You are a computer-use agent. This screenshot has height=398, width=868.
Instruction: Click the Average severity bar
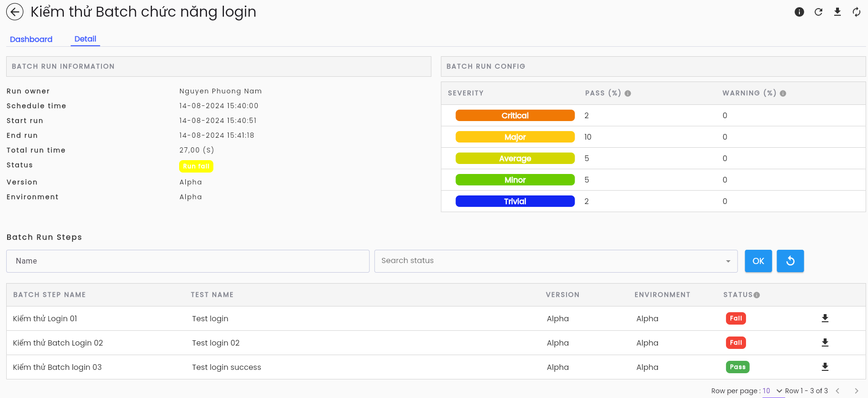(x=515, y=158)
